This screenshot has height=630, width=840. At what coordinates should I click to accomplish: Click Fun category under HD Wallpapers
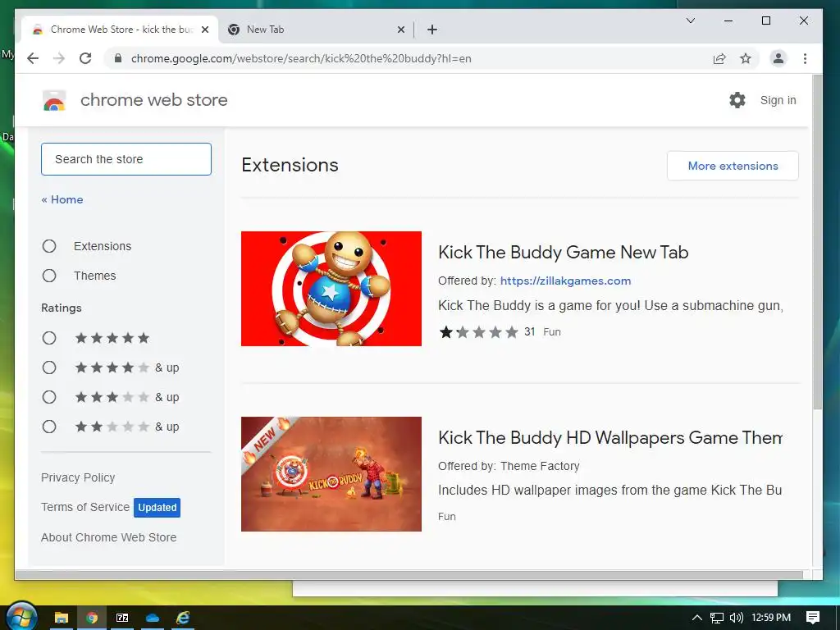pos(447,517)
